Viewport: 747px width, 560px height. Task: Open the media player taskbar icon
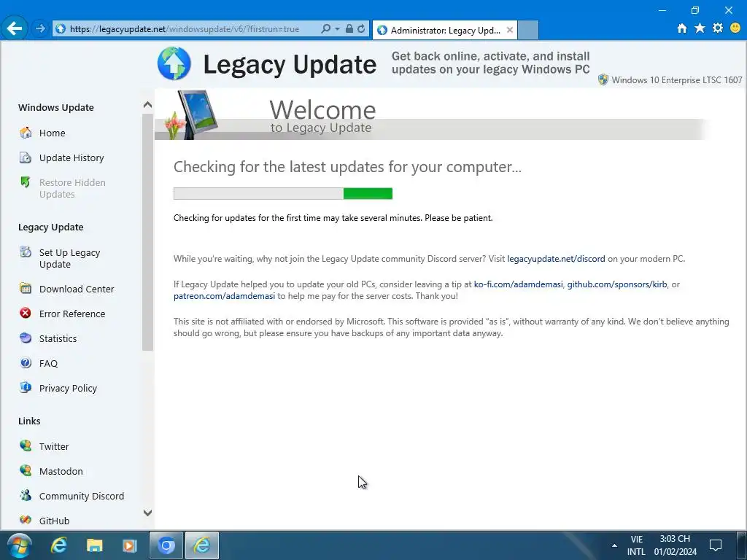pos(130,545)
